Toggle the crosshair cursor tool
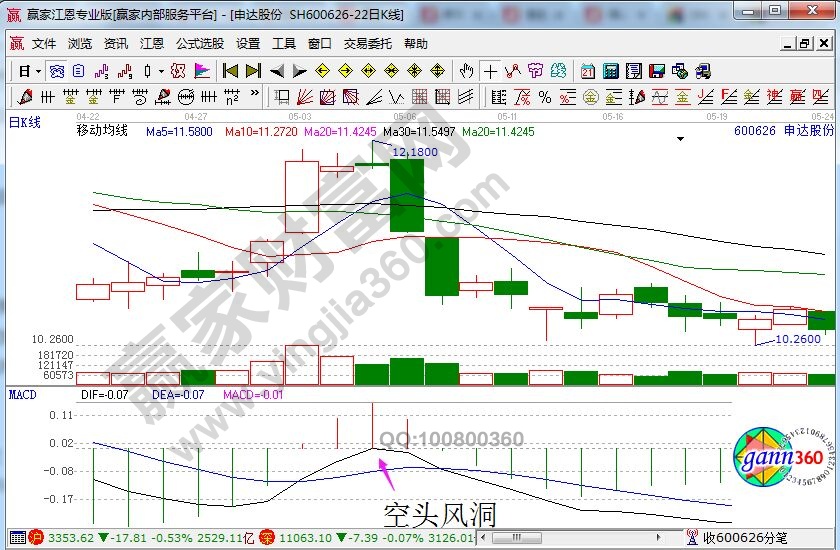 click(490, 71)
